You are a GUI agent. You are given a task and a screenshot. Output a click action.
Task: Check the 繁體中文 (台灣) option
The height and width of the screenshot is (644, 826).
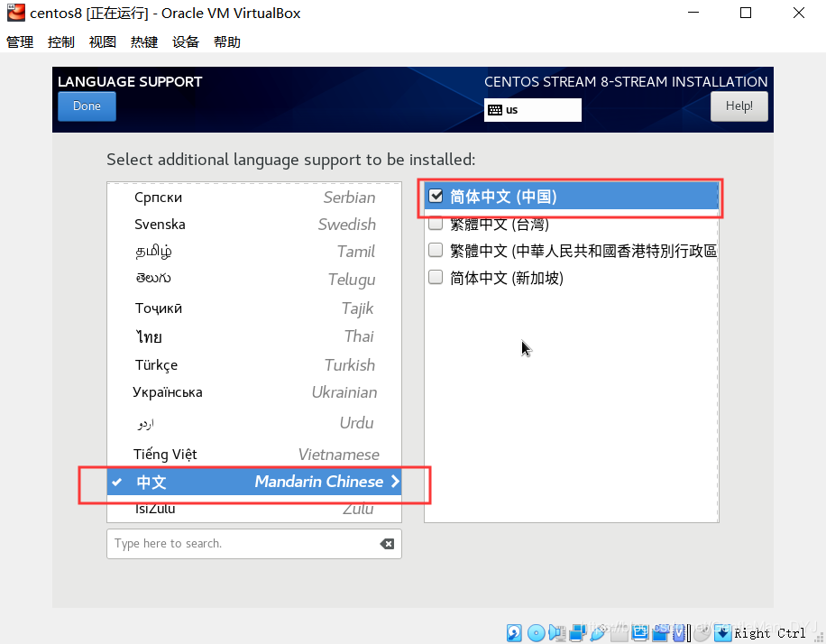coord(436,223)
